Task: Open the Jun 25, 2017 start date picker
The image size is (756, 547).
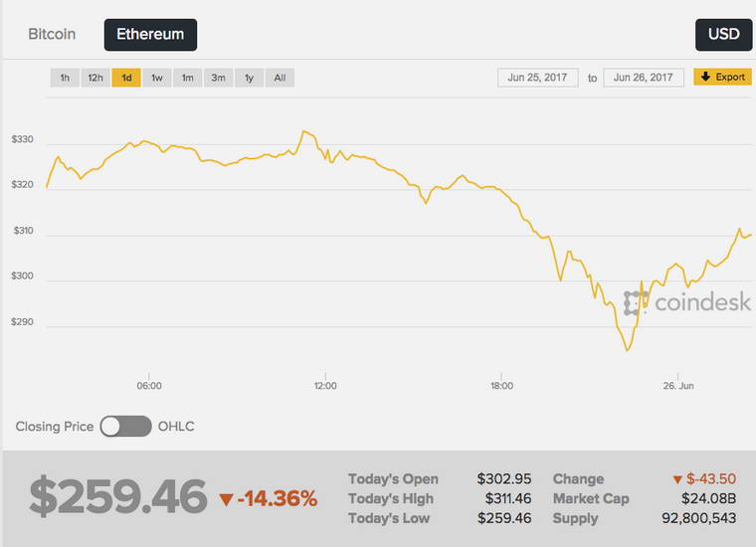Action: pyautogui.click(x=537, y=78)
